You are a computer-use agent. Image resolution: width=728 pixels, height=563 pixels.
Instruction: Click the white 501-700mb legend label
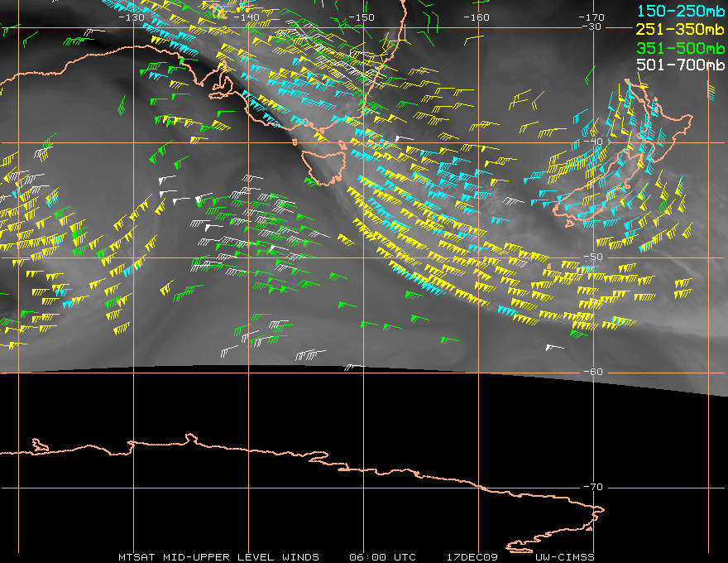(681, 65)
